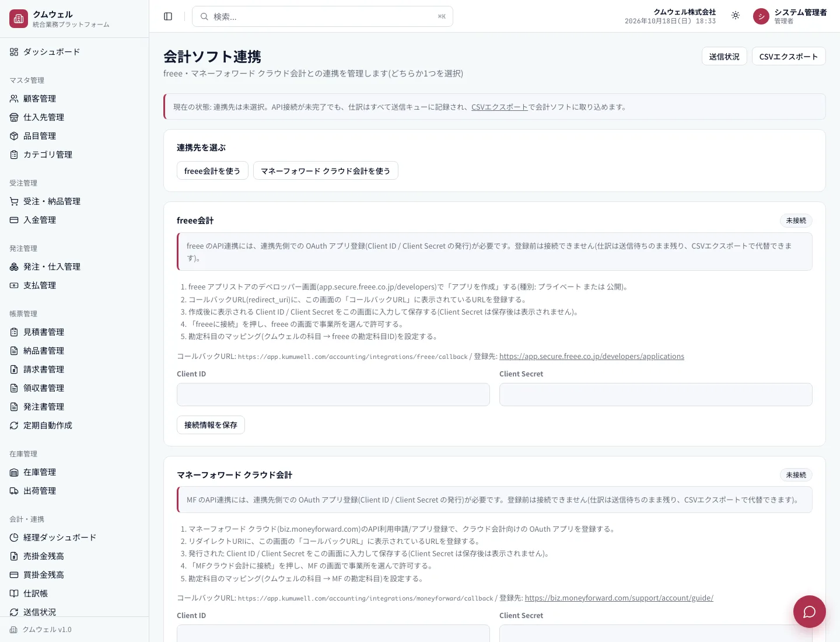Open the chat support bubble
Screen dimensions: 840x642
coord(810,612)
